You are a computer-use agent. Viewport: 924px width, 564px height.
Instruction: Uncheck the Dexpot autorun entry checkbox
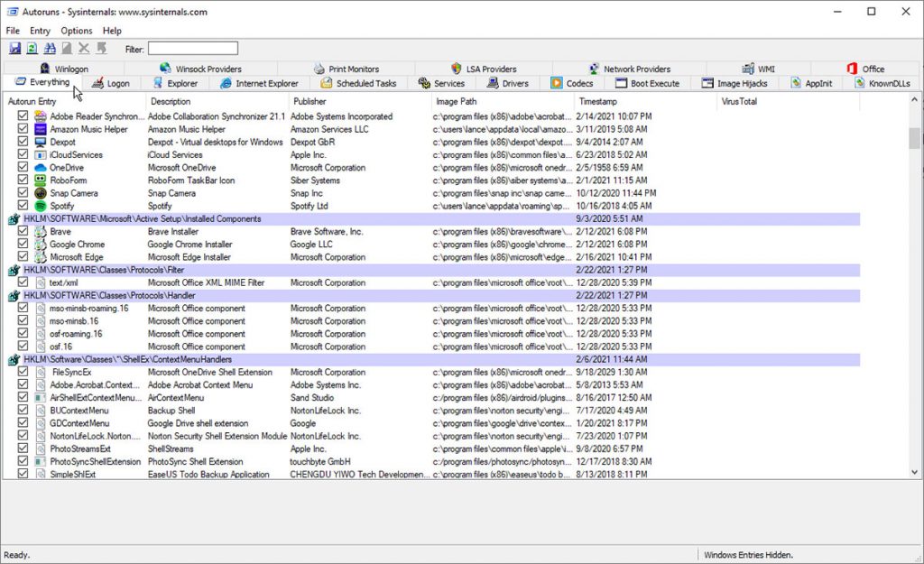pyautogui.click(x=23, y=143)
